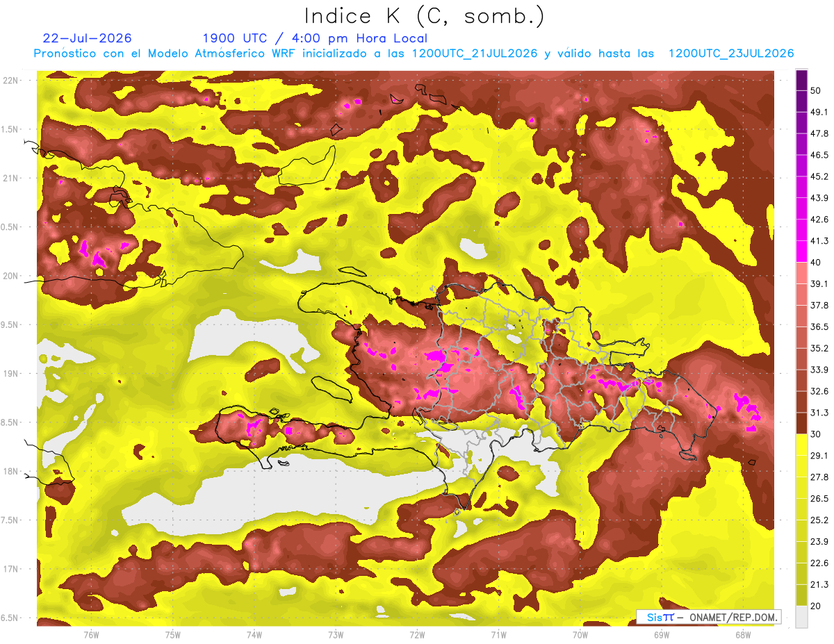Image resolution: width=834 pixels, height=644 pixels.
Task: Click the '46.5' color bar value
Action: click(x=819, y=155)
